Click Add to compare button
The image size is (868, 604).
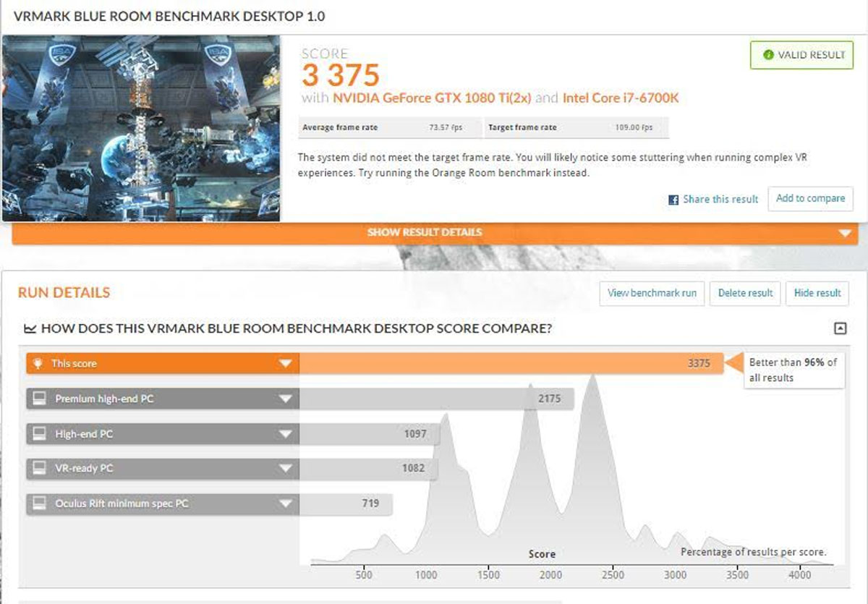pos(810,198)
